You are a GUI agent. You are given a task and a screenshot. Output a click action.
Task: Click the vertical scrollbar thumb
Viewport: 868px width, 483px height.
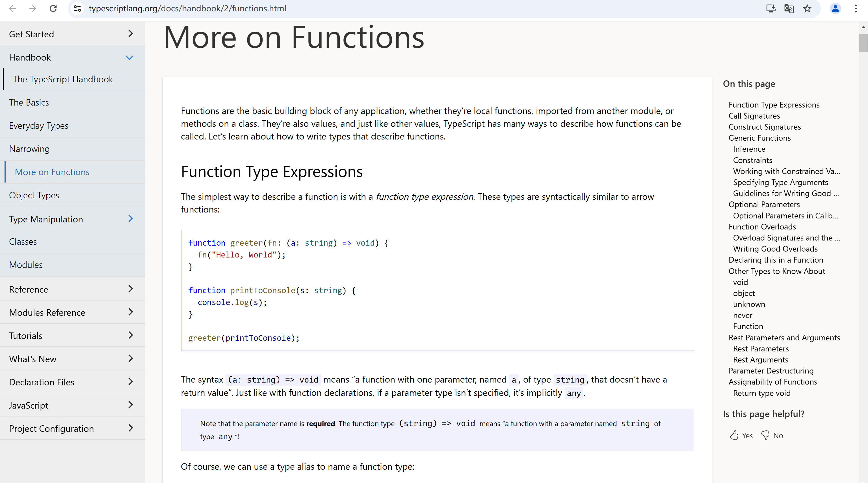click(863, 43)
